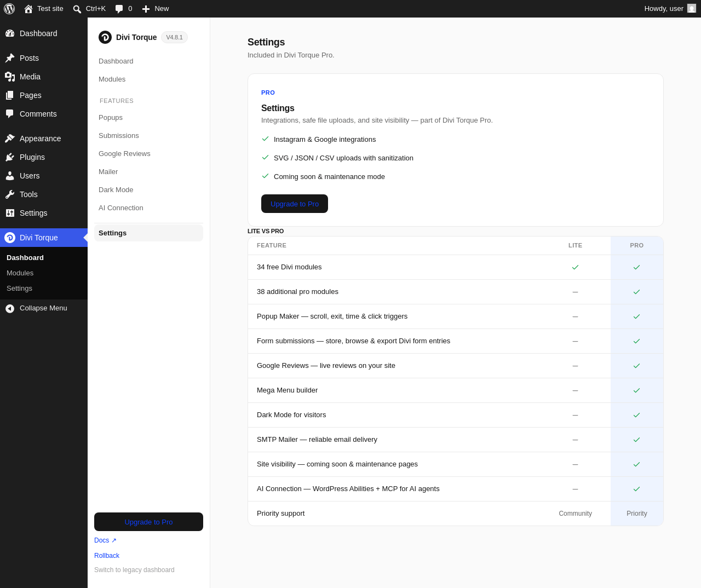701x588 pixels.
Task: Click the Plugins plug icon
Action: pos(10,157)
